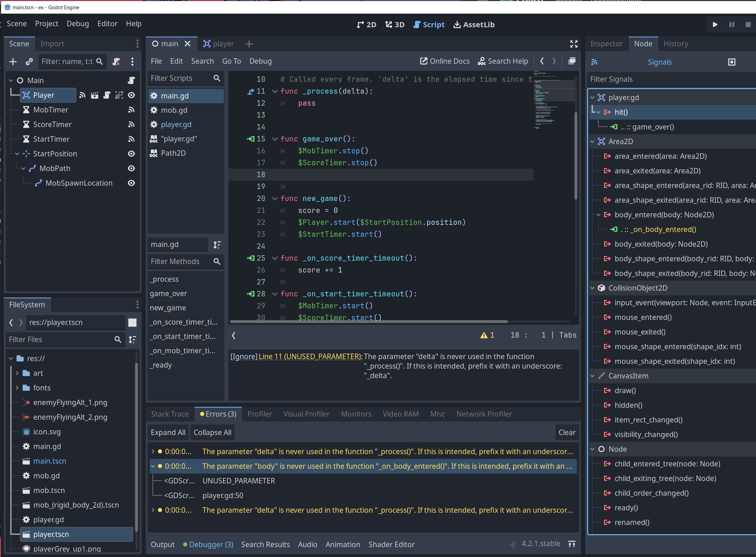
Task: Click the add child node plus icon
Action: pyautogui.click(x=13, y=62)
